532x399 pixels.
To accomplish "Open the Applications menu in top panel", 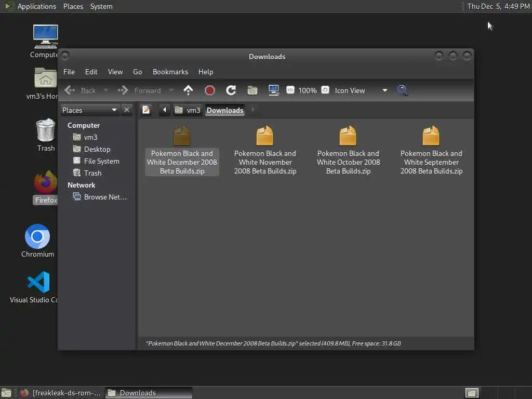I will point(31,6).
